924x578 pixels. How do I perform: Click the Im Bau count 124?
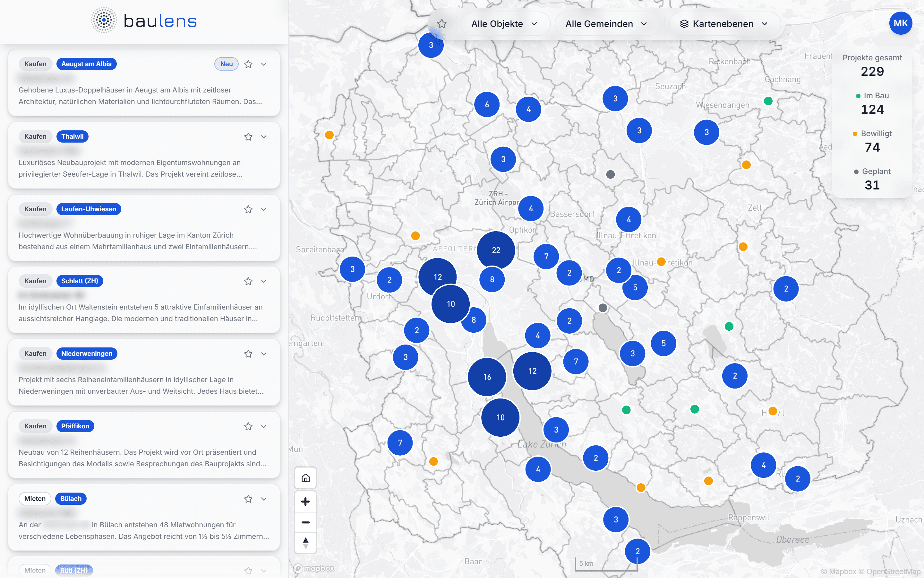point(872,109)
